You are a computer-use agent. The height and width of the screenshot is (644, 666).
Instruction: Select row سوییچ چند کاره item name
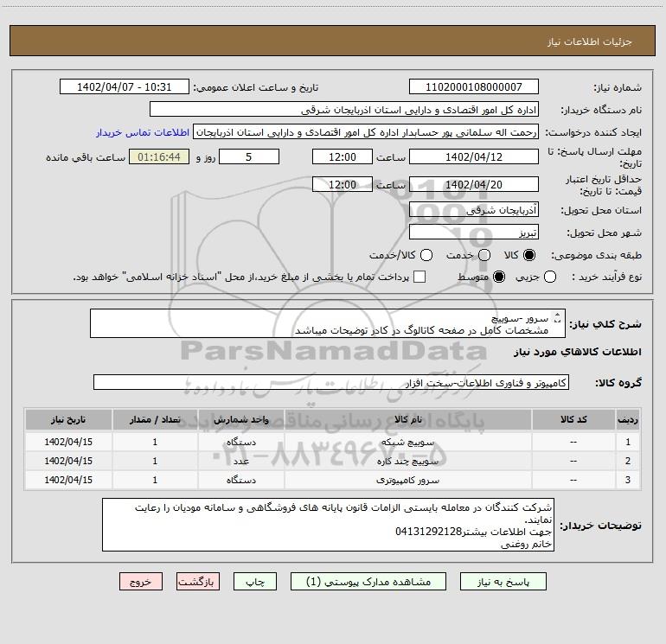pos(407,461)
